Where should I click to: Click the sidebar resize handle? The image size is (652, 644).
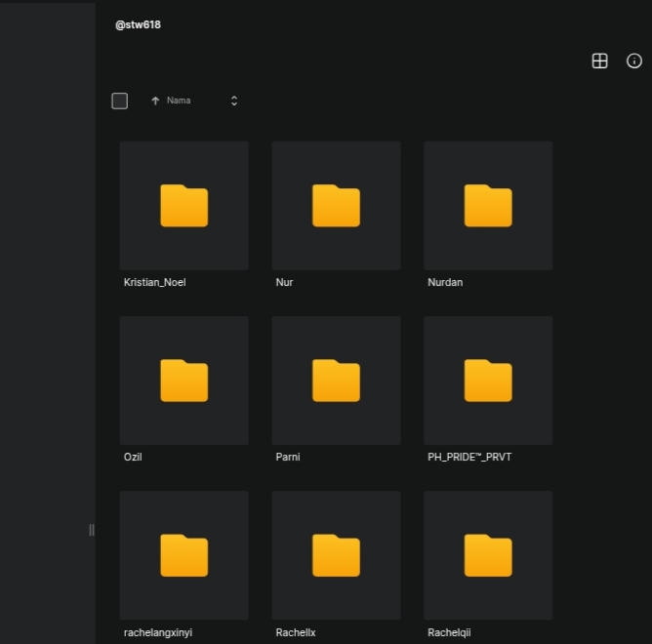[92, 530]
